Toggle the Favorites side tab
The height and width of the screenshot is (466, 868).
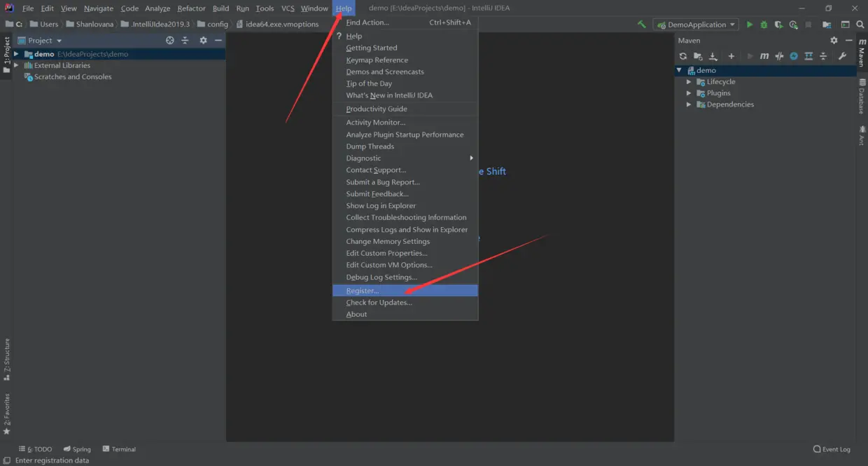point(6,413)
